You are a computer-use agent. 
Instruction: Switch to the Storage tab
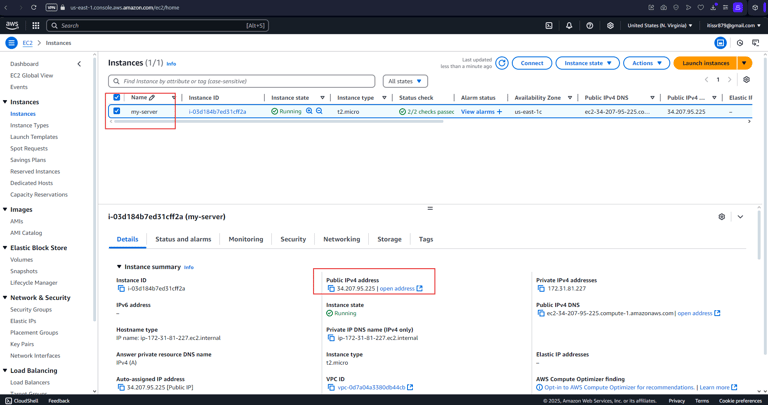[x=389, y=239]
